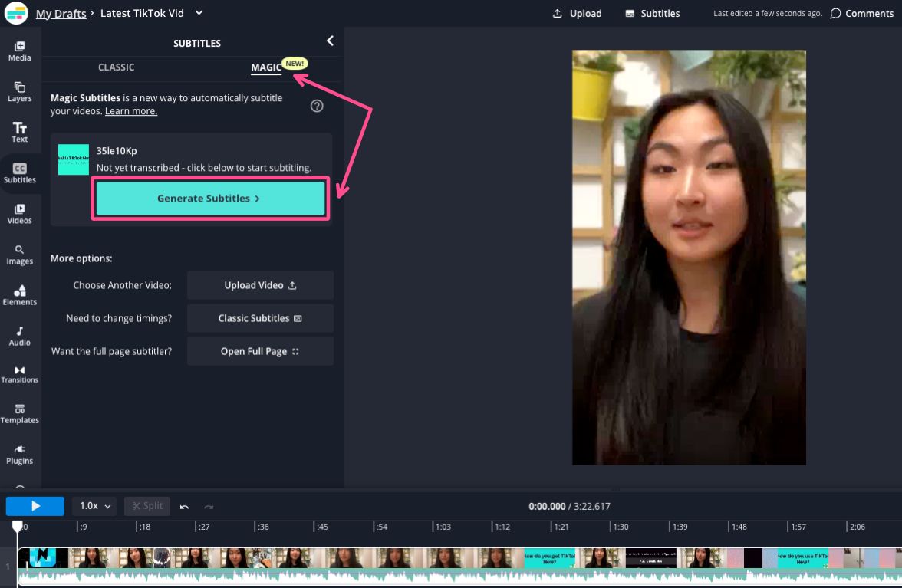This screenshot has height=588, width=902.
Task: Open the Elements sidebar panel
Action: tap(20, 295)
